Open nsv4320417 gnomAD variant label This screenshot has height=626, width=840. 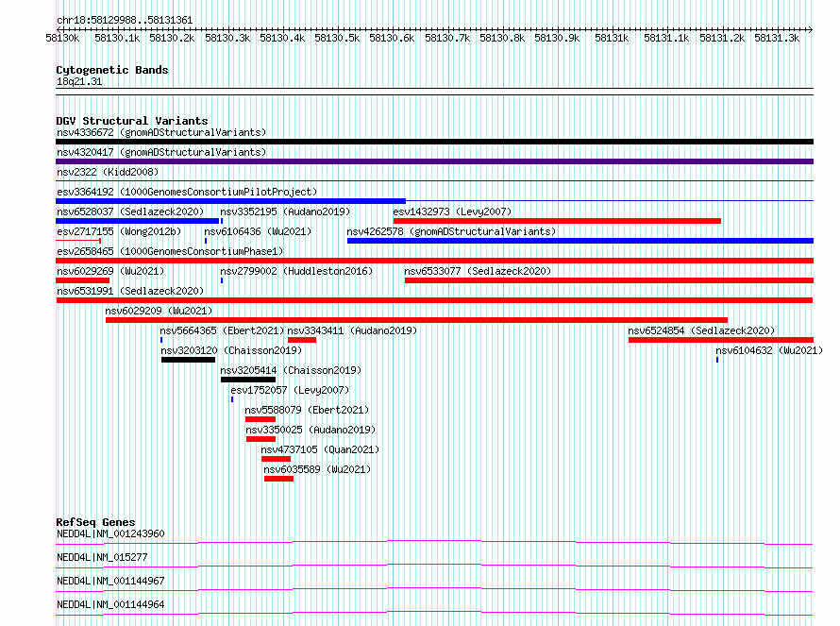(x=161, y=152)
